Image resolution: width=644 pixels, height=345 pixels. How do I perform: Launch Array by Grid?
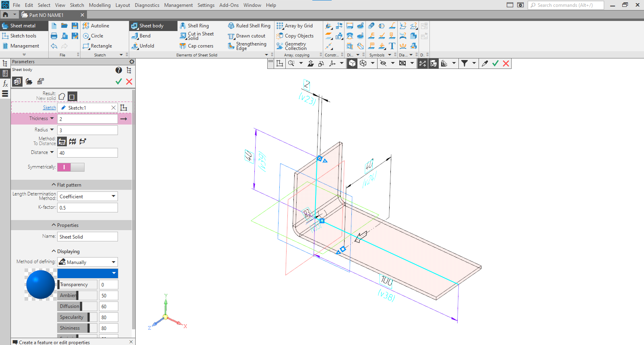click(295, 26)
